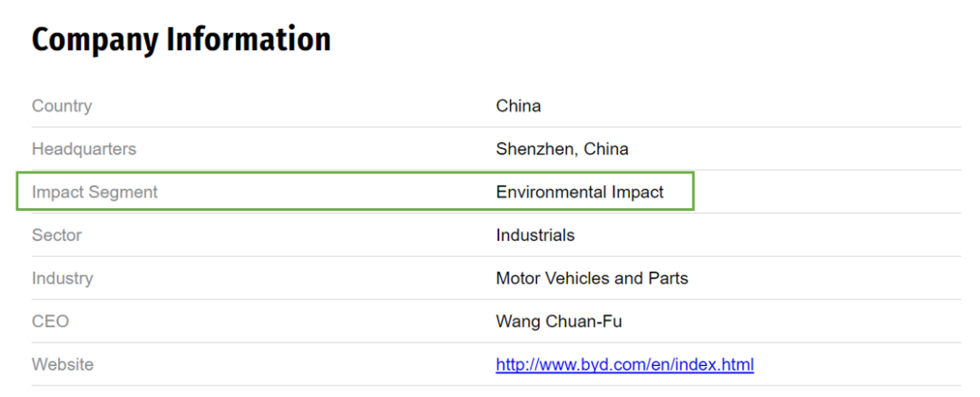
Task: Click the word "Motor" in the Industry value
Action: point(518,278)
